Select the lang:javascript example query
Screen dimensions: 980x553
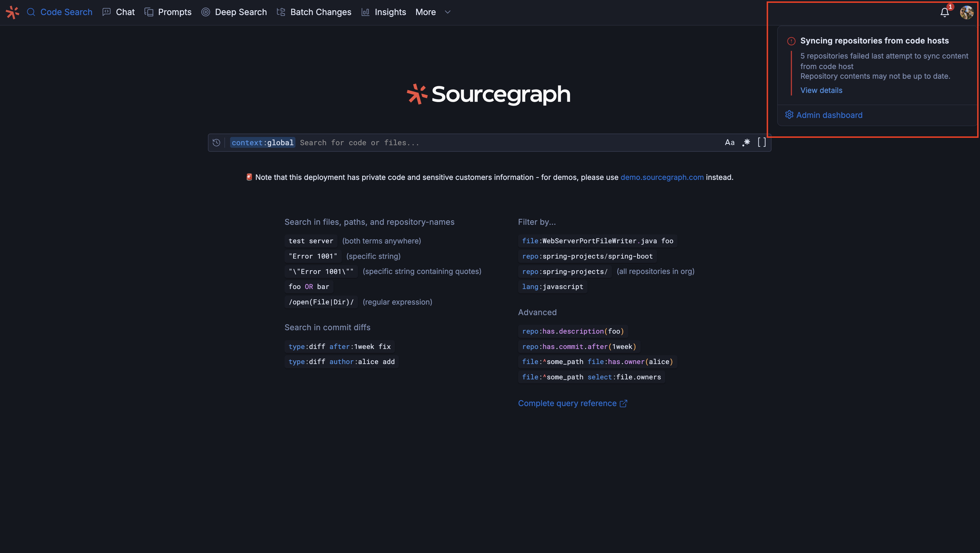(552, 286)
